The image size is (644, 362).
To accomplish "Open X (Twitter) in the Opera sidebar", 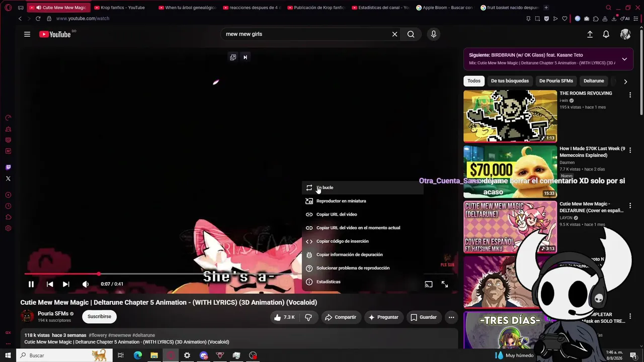I will click(8, 178).
